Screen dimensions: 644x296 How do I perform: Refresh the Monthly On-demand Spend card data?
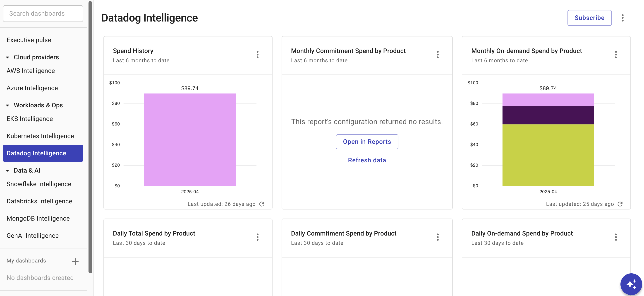coord(620,204)
